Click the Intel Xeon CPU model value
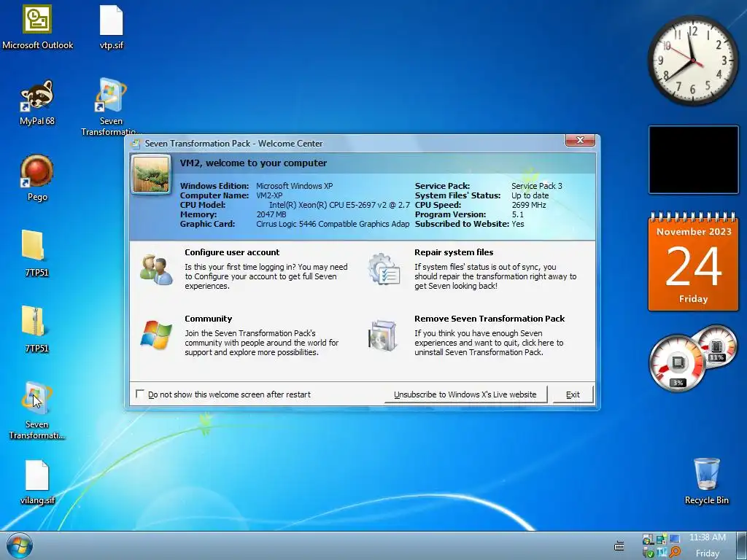The width and height of the screenshot is (747, 560). 339,205
